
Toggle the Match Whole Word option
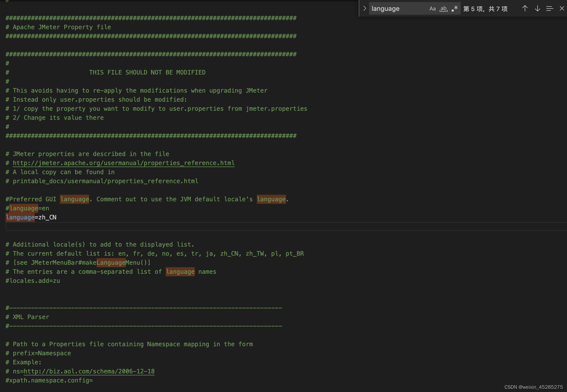tap(444, 8)
